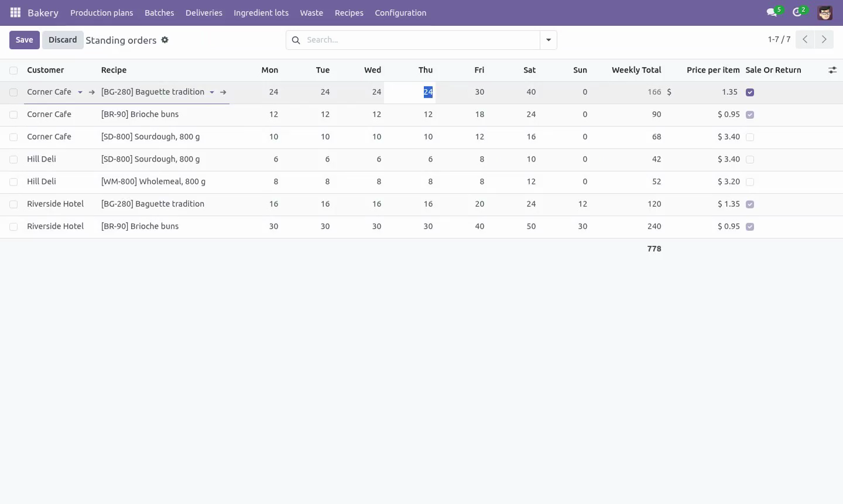Viewport: 843px width, 504px height.
Task: Go to next page arrow
Action: click(x=824, y=40)
